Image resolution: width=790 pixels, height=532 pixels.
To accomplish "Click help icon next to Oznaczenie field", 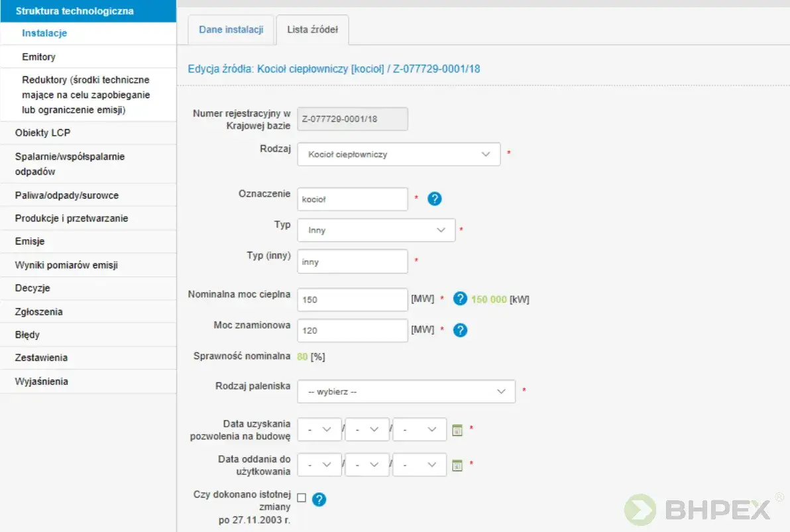I will 434,199.
